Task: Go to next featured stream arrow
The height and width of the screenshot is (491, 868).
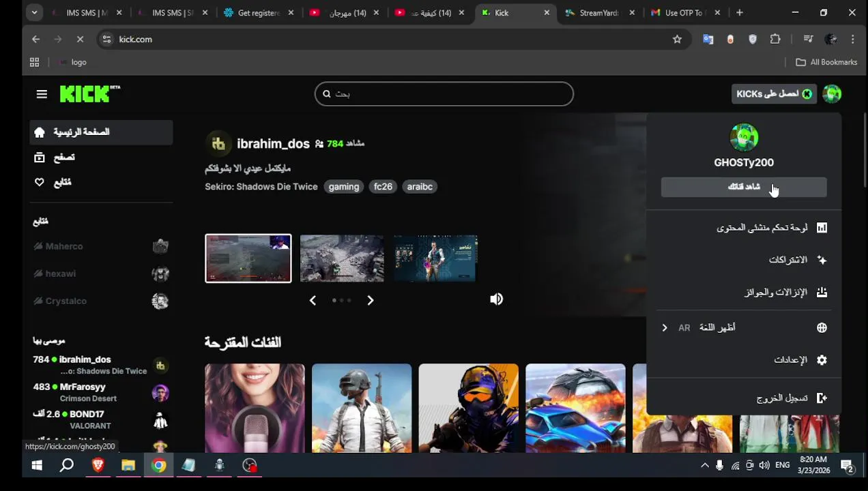Action: (x=371, y=300)
